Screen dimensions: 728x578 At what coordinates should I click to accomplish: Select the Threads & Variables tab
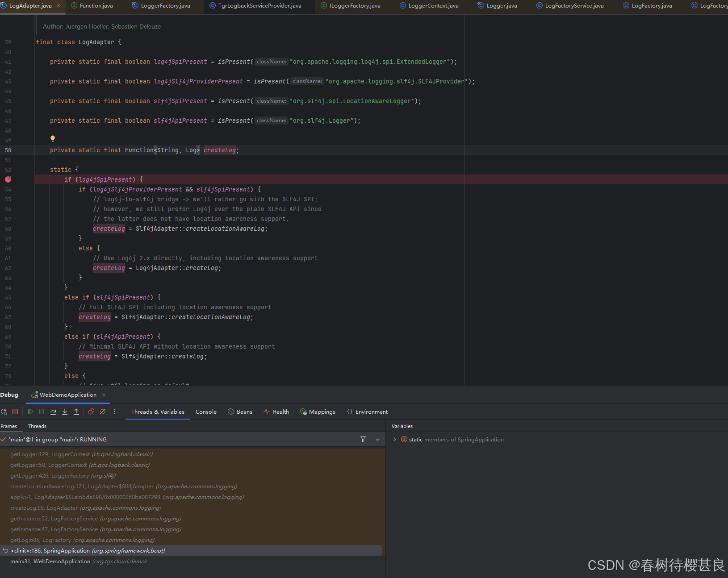[158, 412]
